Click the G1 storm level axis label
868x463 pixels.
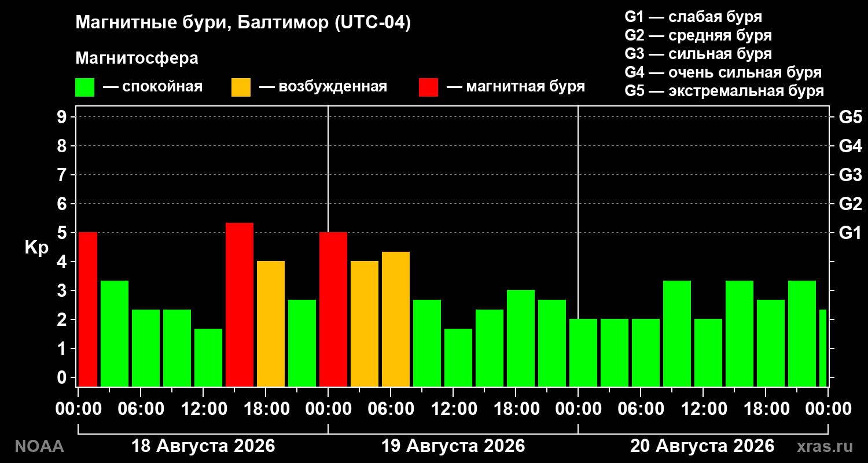click(850, 233)
